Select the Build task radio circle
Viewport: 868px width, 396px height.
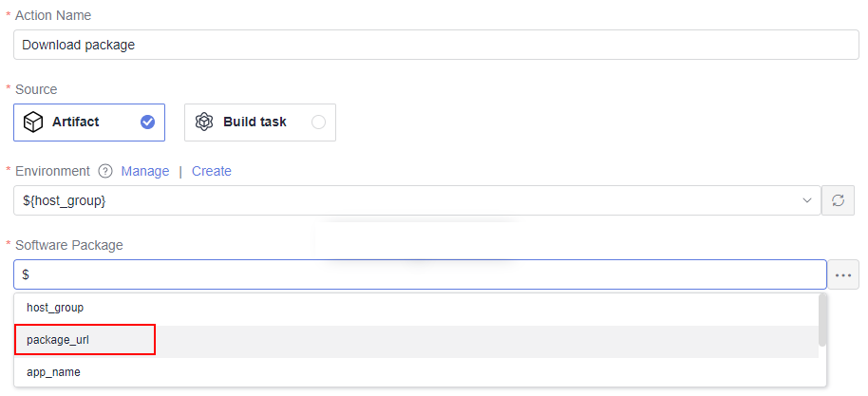318,122
